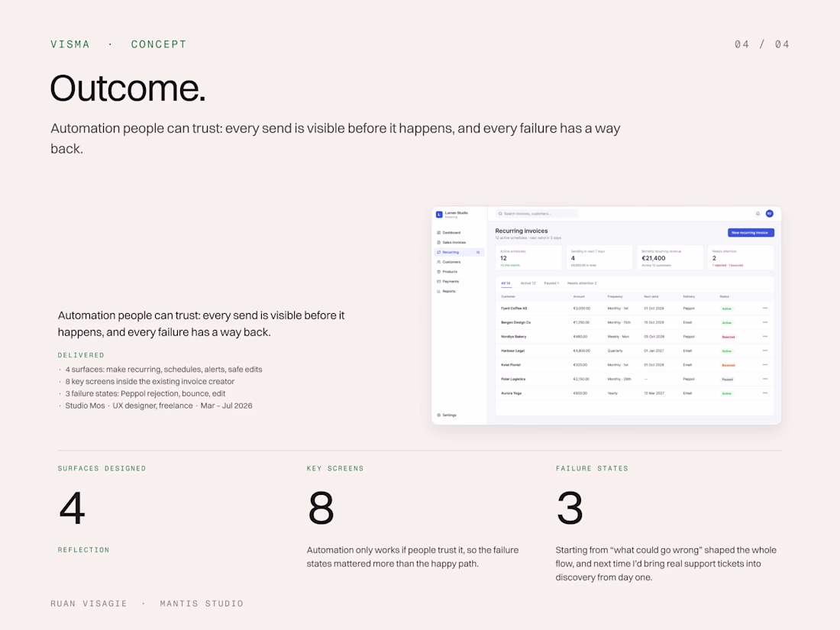Select the Sending in next 7 days card

[x=599, y=257]
